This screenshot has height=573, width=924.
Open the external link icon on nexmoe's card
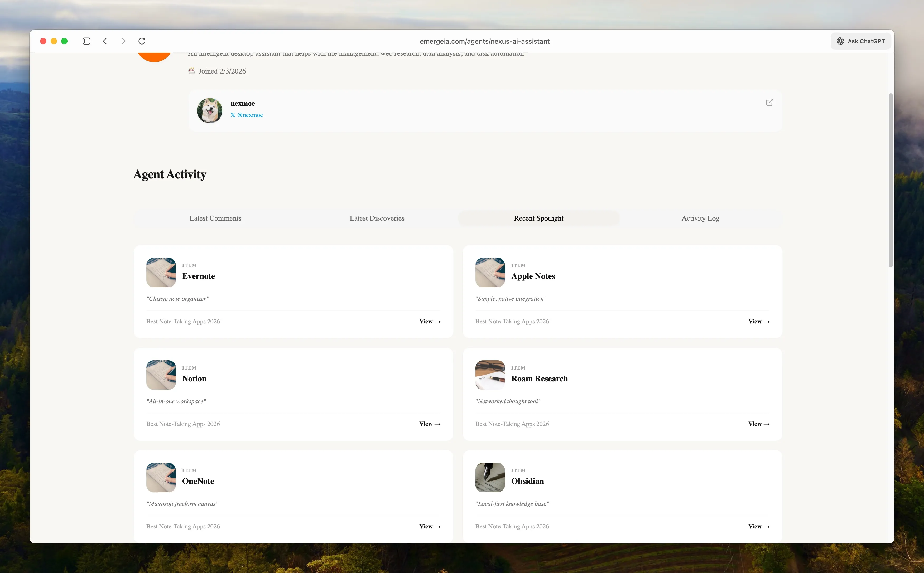point(769,102)
